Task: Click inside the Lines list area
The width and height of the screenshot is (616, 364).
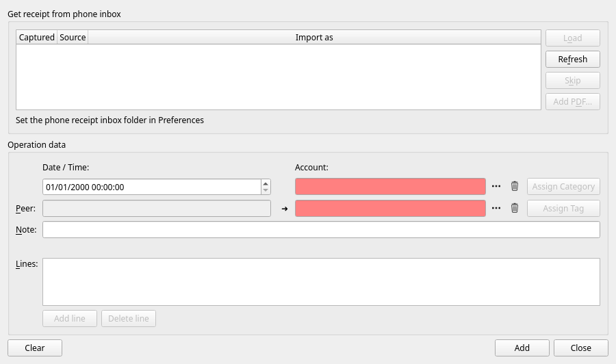Action: click(x=321, y=282)
